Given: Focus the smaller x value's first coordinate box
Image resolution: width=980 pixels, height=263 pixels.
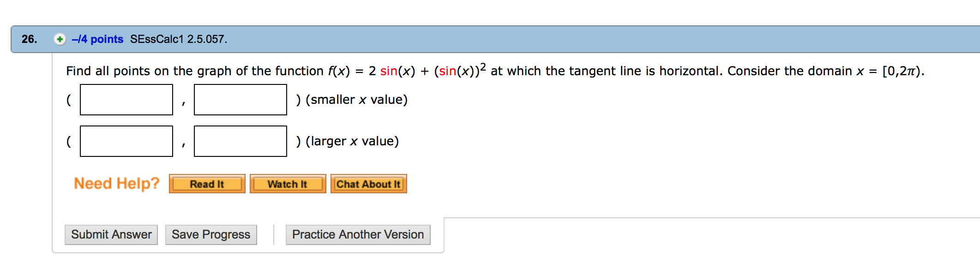Looking at the screenshot, I should (126, 100).
